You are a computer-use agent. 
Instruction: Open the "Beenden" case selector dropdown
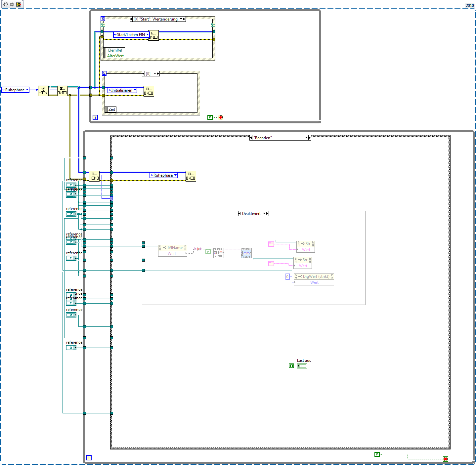(306, 138)
